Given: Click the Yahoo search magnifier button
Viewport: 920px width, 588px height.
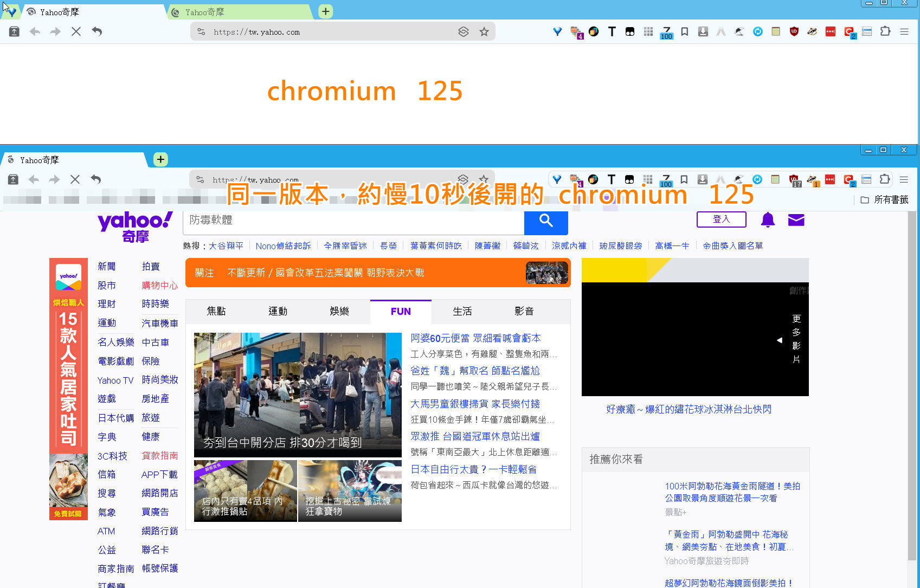Looking at the screenshot, I should pos(546,220).
